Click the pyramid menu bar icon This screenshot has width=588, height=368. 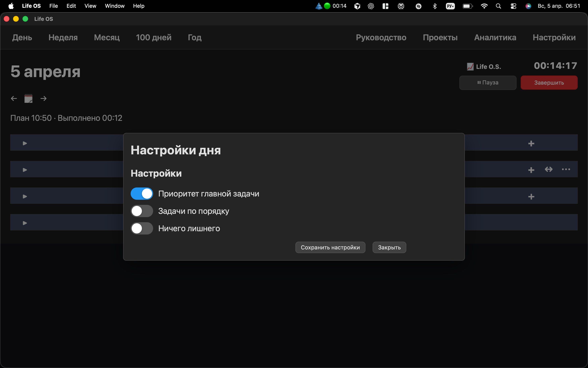319,6
